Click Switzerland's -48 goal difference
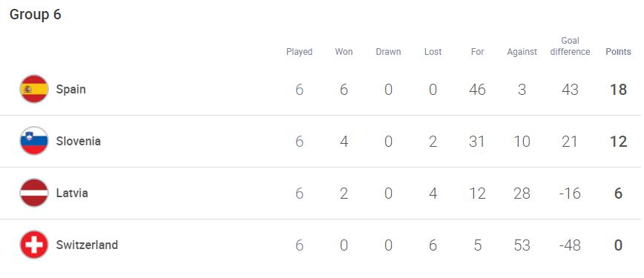 pyautogui.click(x=570, y=245)
